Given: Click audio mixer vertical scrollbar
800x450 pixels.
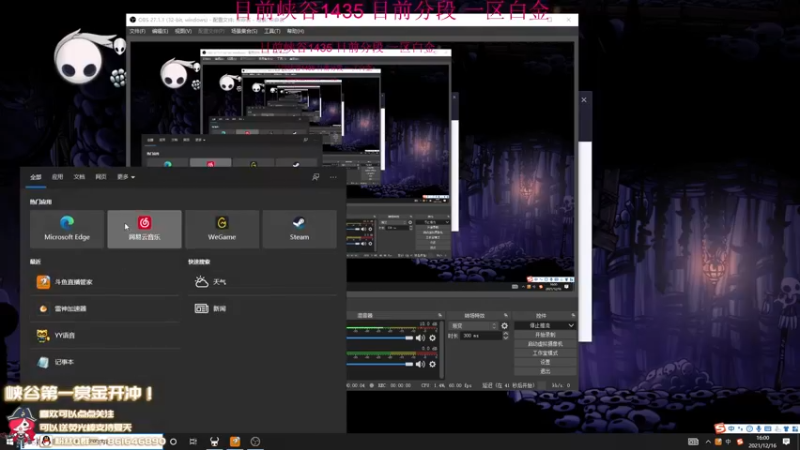Looking at the screenshot, I should click(442, 349).
